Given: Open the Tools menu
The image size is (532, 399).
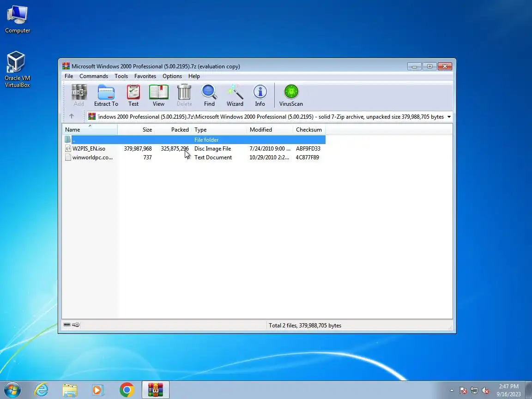Looking at the screenshot, I should click(121, 76).
